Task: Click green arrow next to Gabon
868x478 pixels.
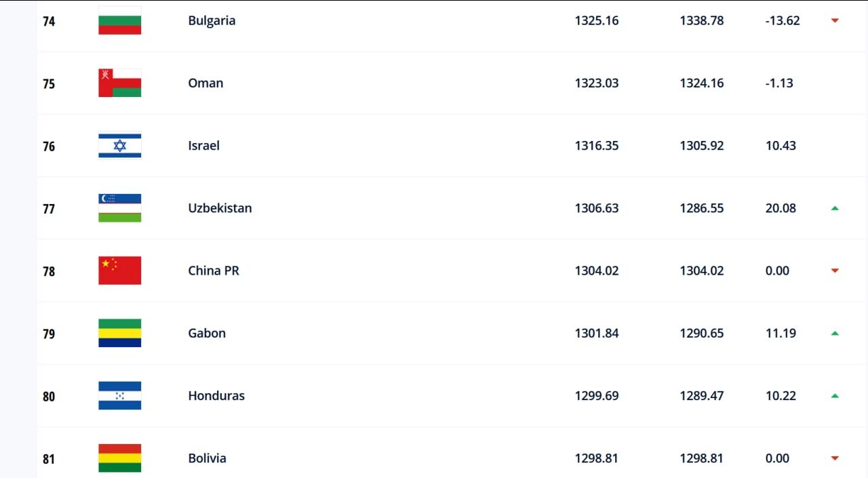Action: (835, 333)
